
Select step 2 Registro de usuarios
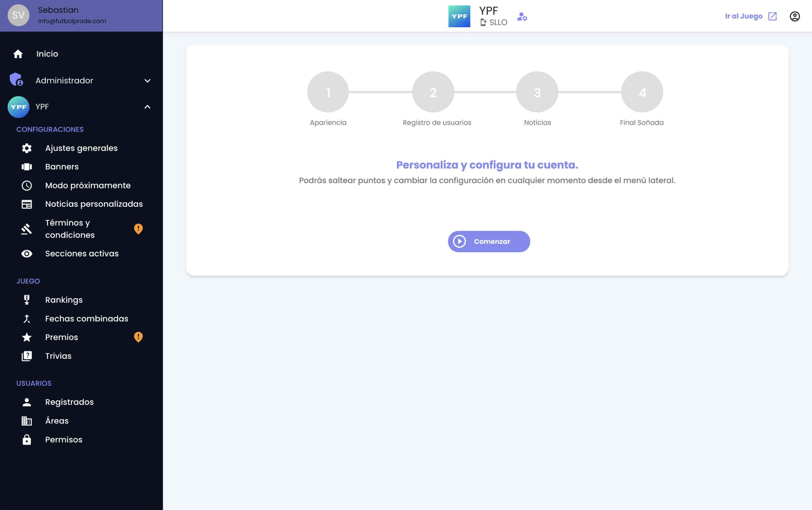[x=433, y=92]
